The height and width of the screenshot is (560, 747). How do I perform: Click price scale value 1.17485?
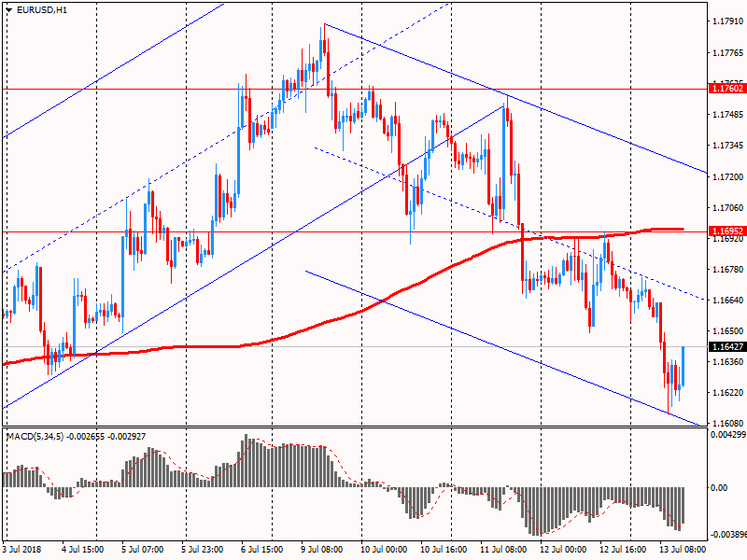(728, 114)
